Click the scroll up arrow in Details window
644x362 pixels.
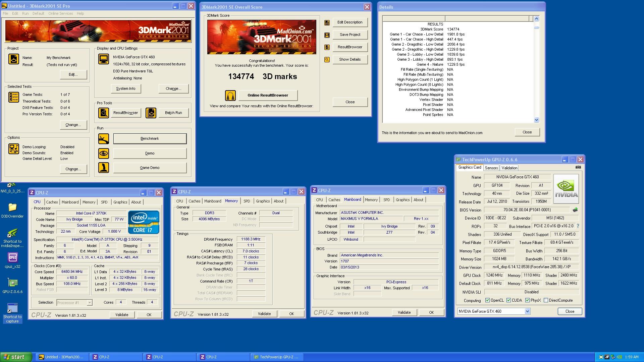coord(536,19)
